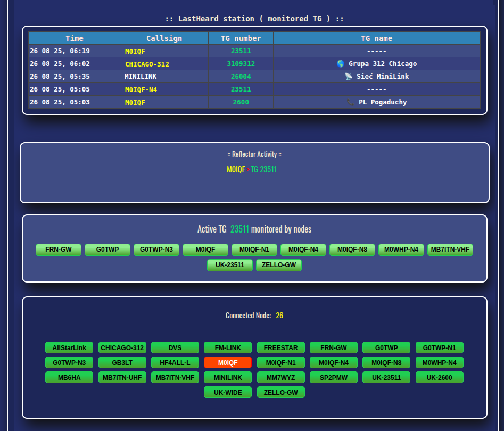
Task: Click the yellow CHICAGO-312 callsign in LastHeard table
Action: (147, 64)
